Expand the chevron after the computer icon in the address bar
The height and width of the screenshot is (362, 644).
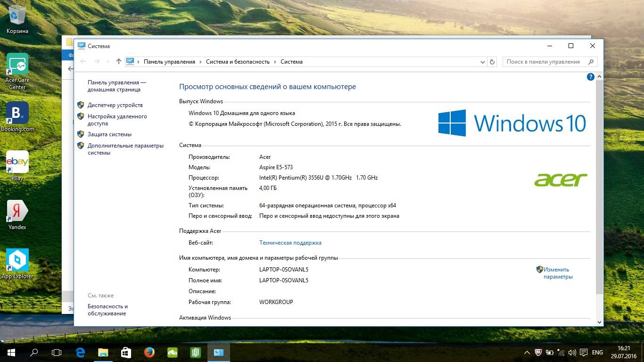pyautogui.click(x=139, y=62)
